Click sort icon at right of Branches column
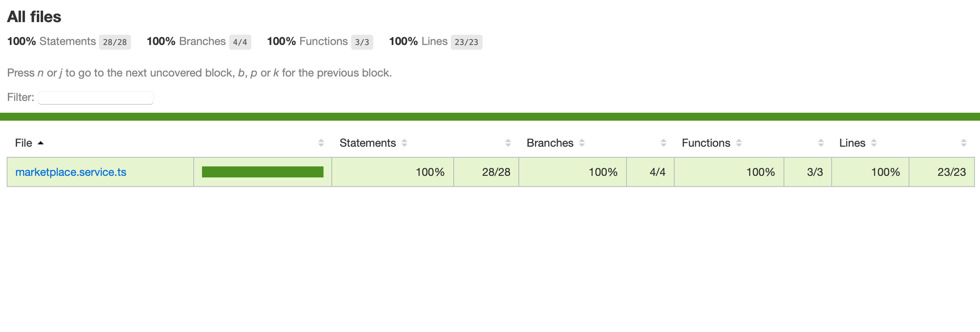 click(x=663, y=143)
